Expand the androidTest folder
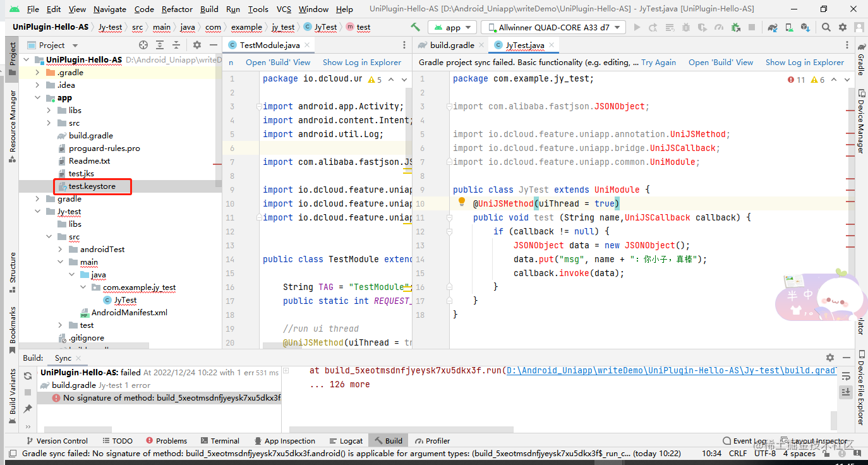Viewport: 868px width, 465px height. (60, 250)
